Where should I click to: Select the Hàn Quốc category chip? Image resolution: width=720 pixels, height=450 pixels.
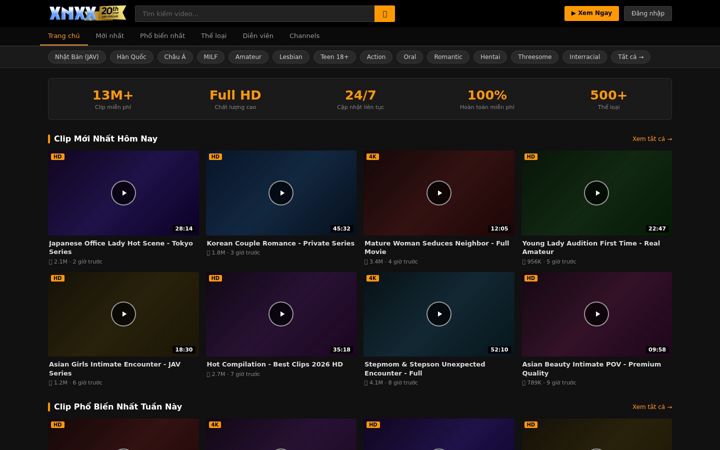131,57
